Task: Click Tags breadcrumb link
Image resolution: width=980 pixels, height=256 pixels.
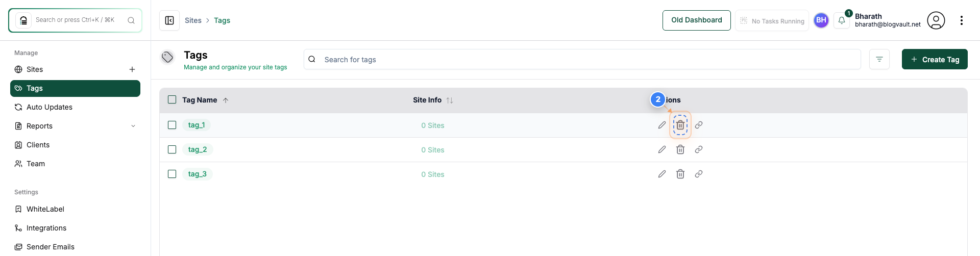Action: [x=222, y=20]
